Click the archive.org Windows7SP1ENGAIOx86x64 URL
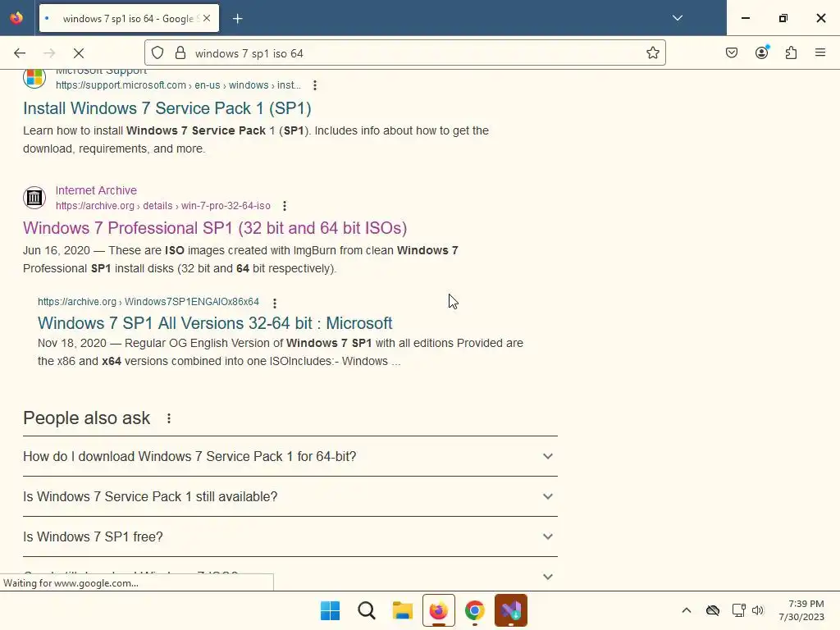Viewport: 840px width, 630px height. [148, 302]
